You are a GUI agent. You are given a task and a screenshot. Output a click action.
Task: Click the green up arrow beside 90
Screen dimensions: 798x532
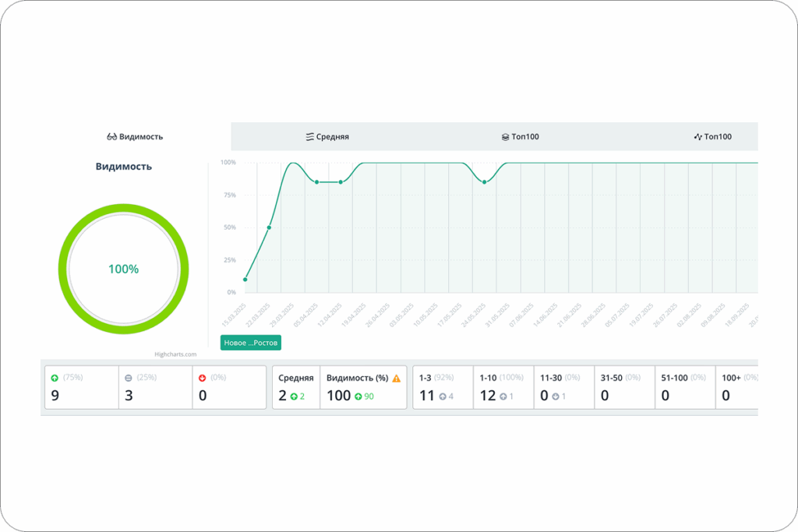[358, 396]
